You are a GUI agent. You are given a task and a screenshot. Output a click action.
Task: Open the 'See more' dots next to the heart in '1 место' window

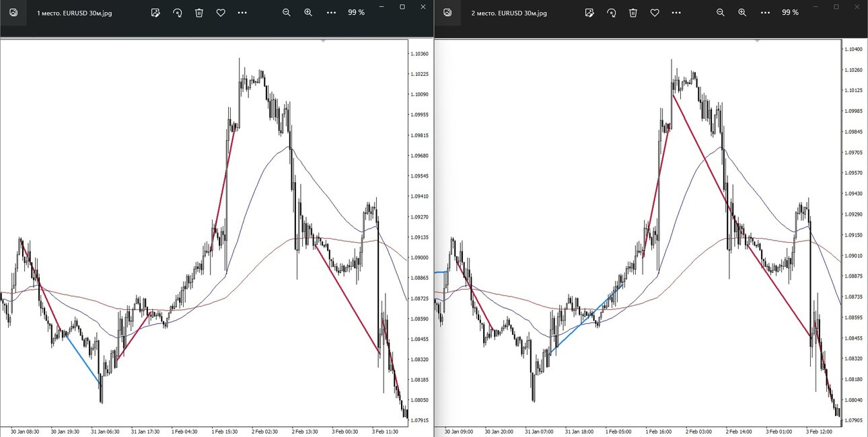point(242,13)
